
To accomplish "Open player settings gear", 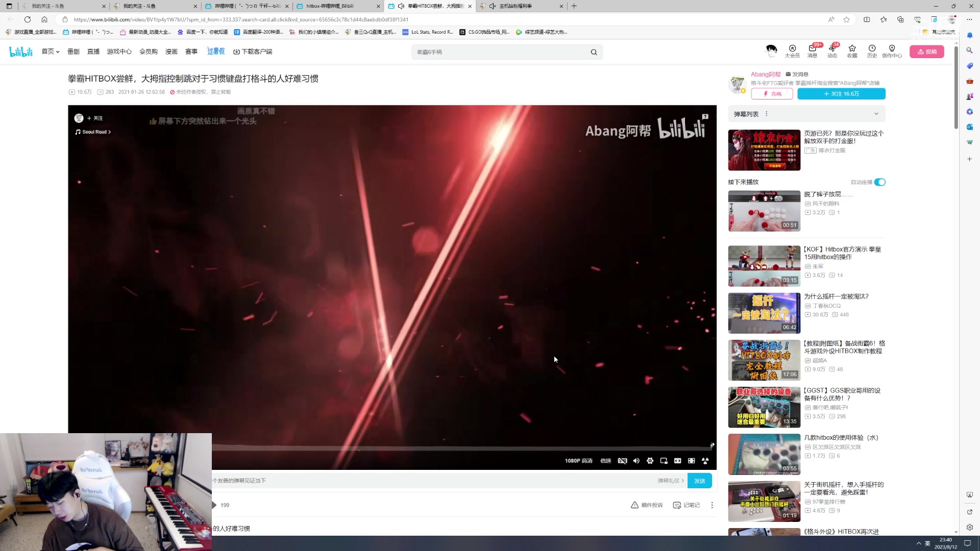I will [650, 461].
